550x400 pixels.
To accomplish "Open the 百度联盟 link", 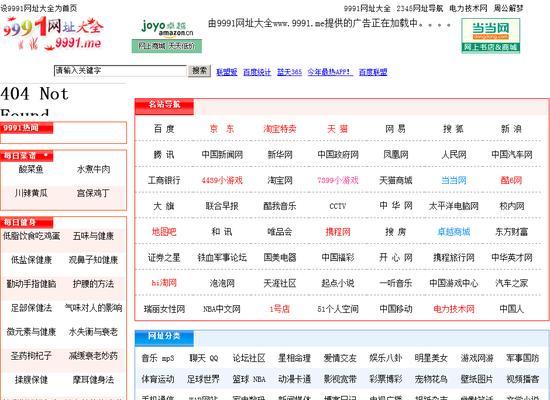I will pos(373,72).
